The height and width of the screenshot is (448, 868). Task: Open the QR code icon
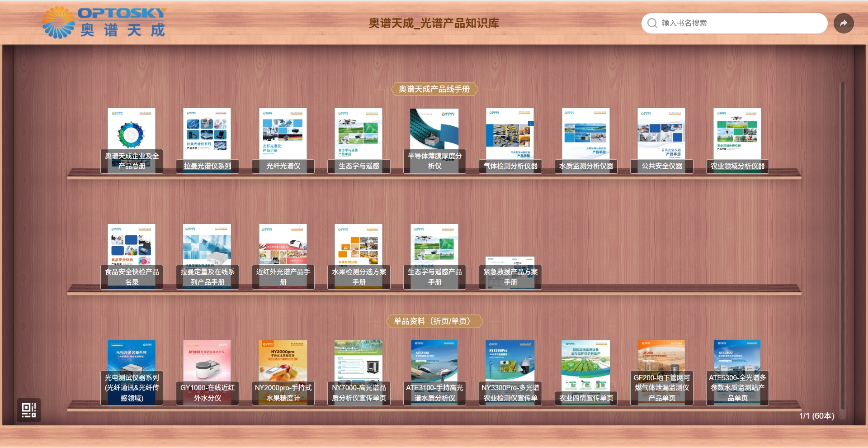pyautogui.click(x=29, y=410)
